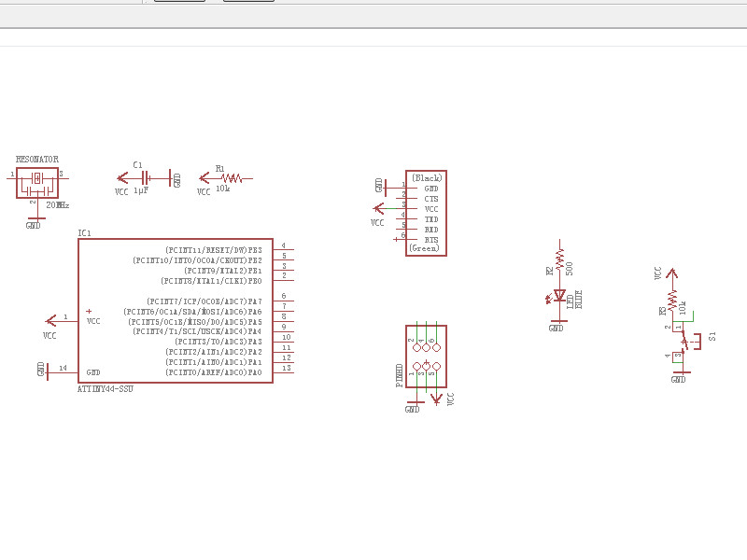Click the (PCINT3/T0/ADC3)PA3 pin label
This screenshot has width=747, height=560.
click(x=218, y=342)
